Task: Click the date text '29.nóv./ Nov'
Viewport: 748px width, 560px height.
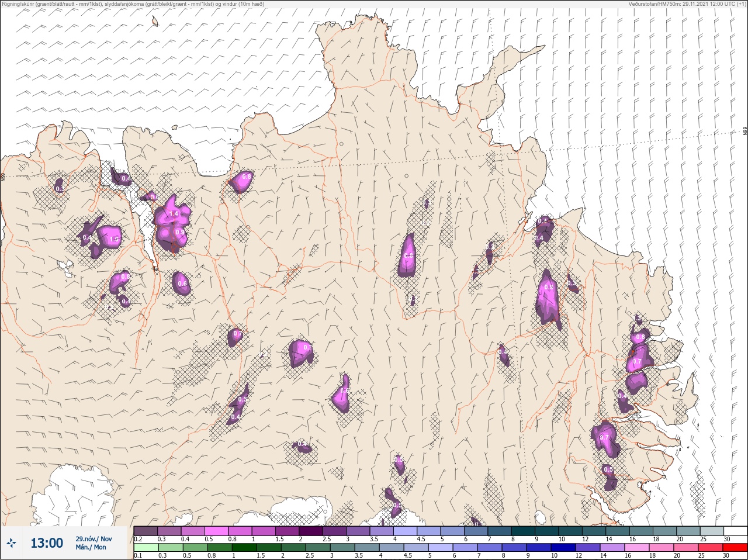Action: pyautogui.click(x=93, y=539)
